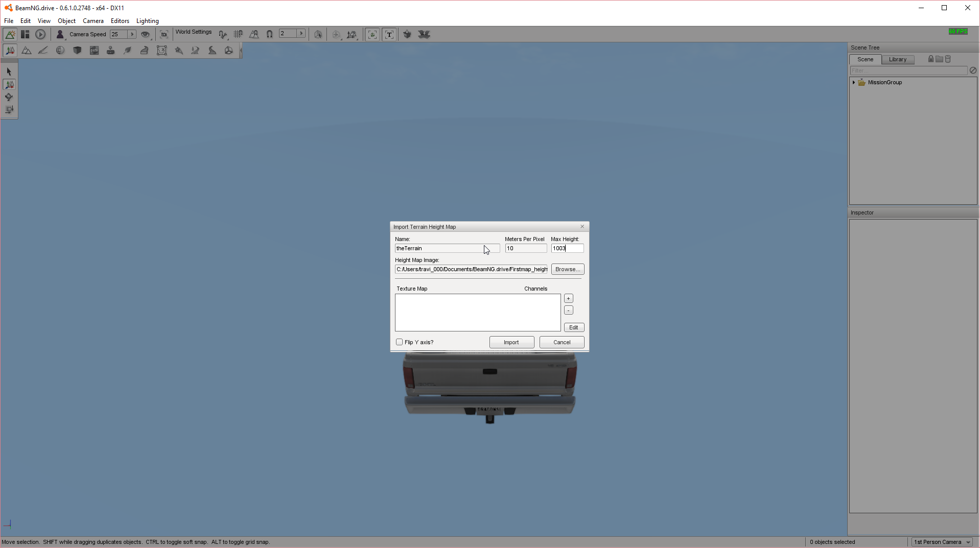The image size is (980, 548).
Task: Choose the Move selection tool
Action: pyautogui.click(x=9, y=84)
